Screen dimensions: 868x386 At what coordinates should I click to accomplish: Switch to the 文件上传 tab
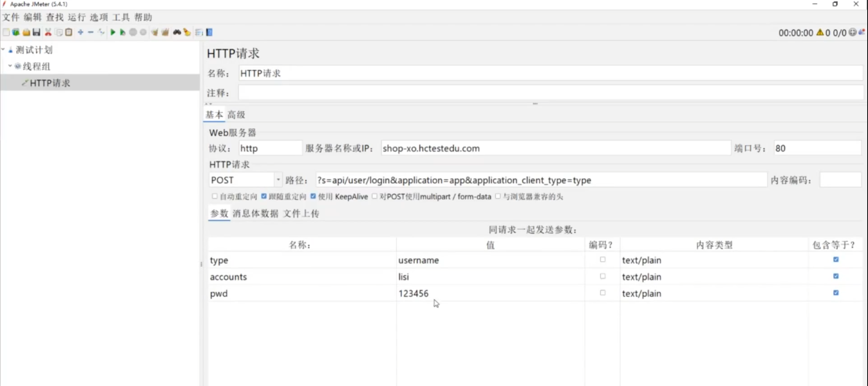(x=301, y=214)
